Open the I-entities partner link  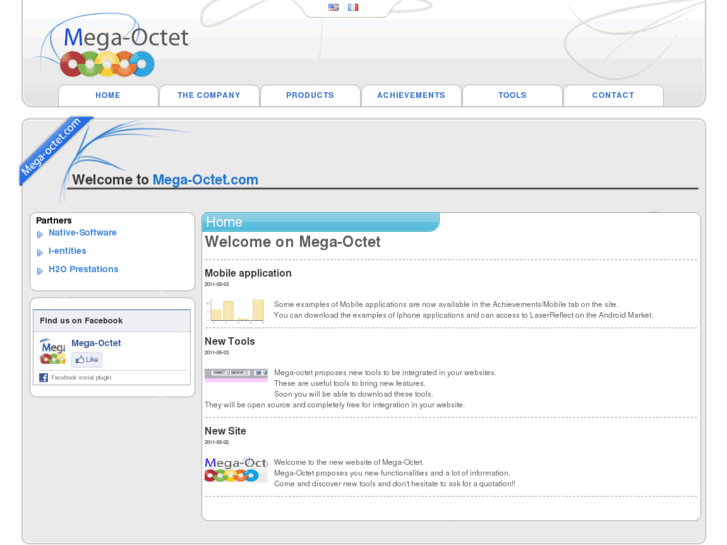click(67, 251)
